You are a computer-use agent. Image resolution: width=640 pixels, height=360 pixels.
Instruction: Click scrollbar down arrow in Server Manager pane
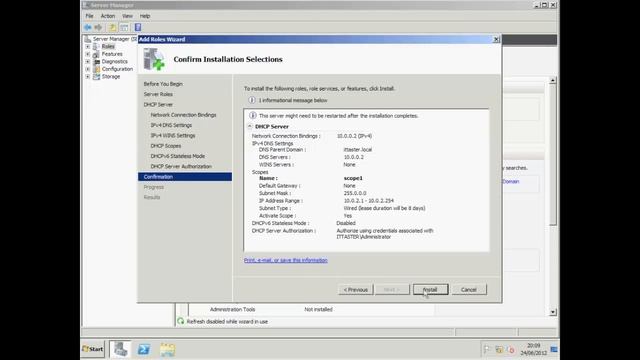pyautogui.click(x=553, y=312)
